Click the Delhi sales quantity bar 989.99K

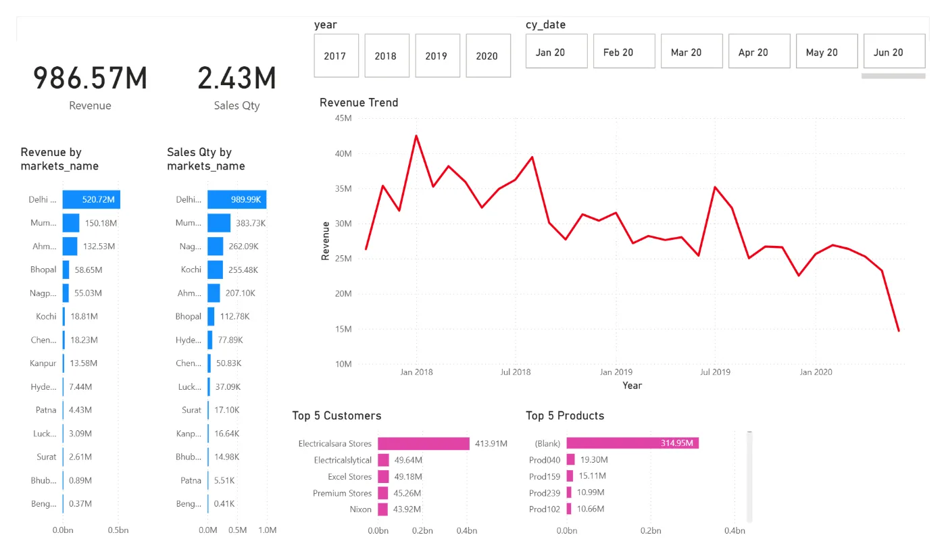point(237,199)
